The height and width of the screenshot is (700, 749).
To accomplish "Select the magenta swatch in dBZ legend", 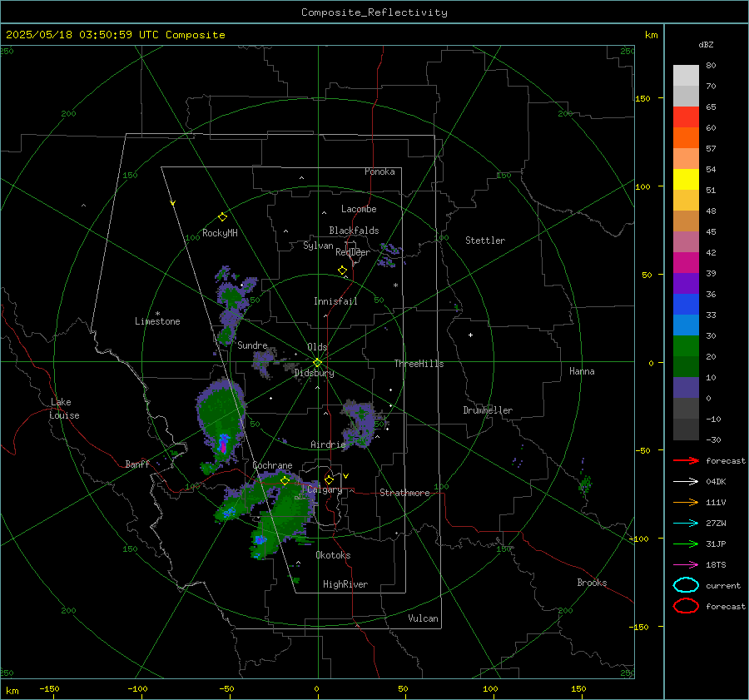I will [686, 263].
